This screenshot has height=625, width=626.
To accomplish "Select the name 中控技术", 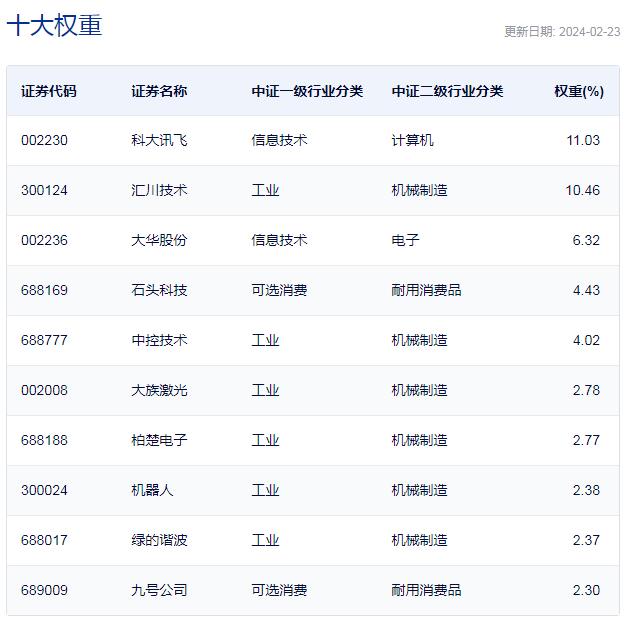I will [159, 340].
